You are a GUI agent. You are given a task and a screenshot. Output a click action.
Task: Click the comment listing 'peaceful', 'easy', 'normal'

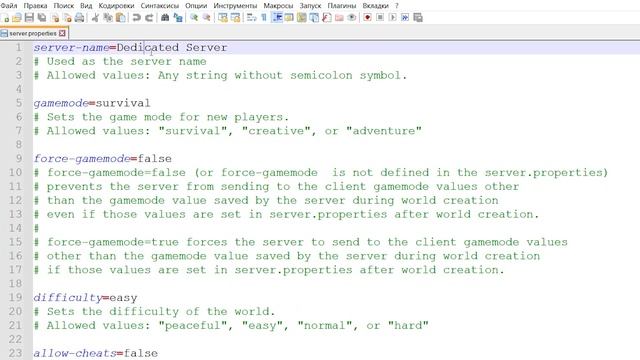[231, 325]
